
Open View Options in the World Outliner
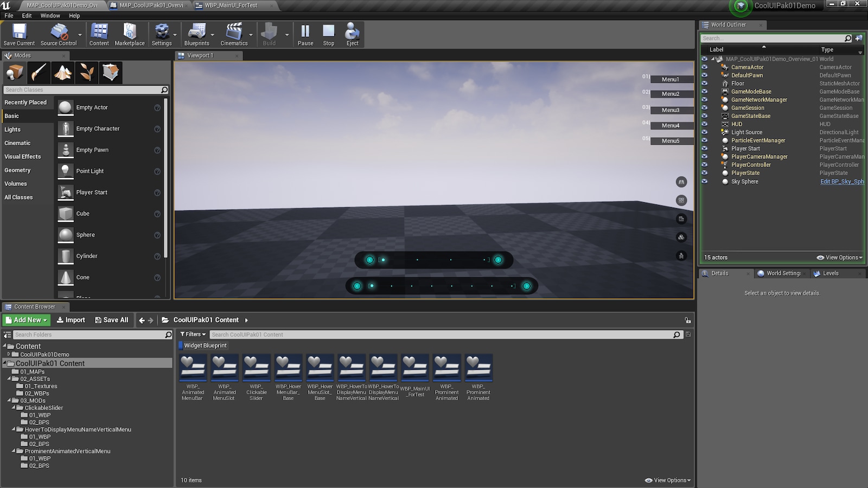[x=839, y=258]
